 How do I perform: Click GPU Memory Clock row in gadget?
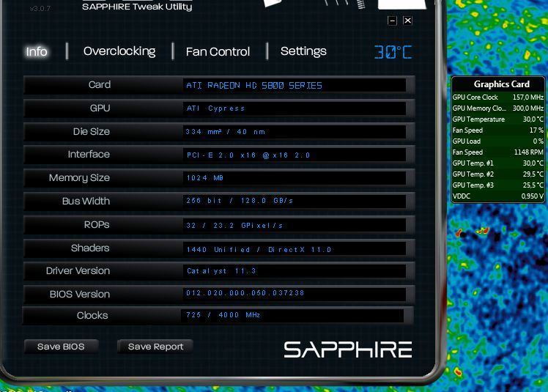point(498,108)
